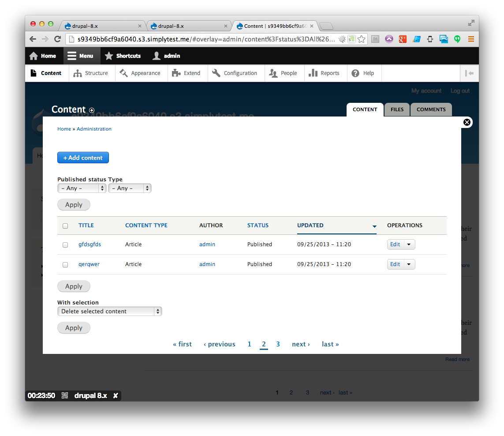Reload the page with refresh icon

point(58,39)
